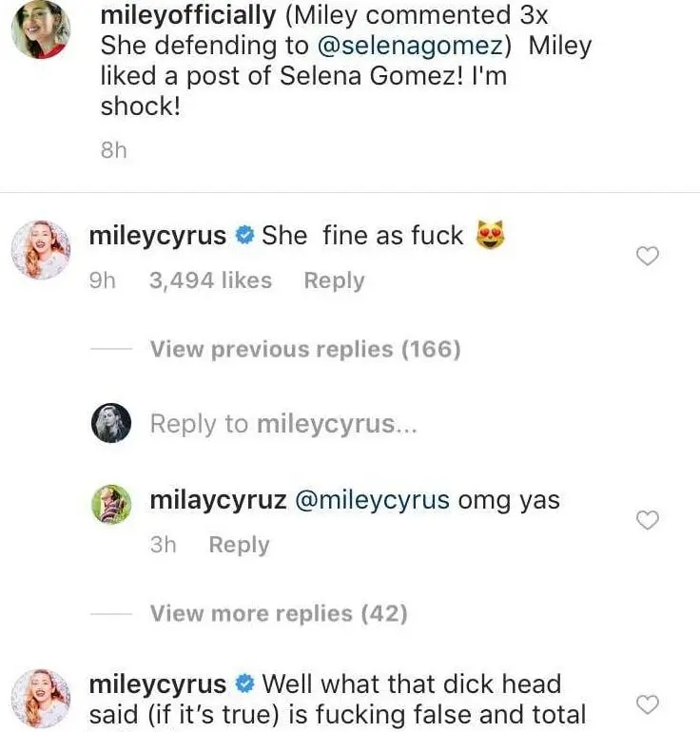Like milaycyruz's 'omg yas' reply
This screenshot has width=700, height=732.
pos(647,519)
